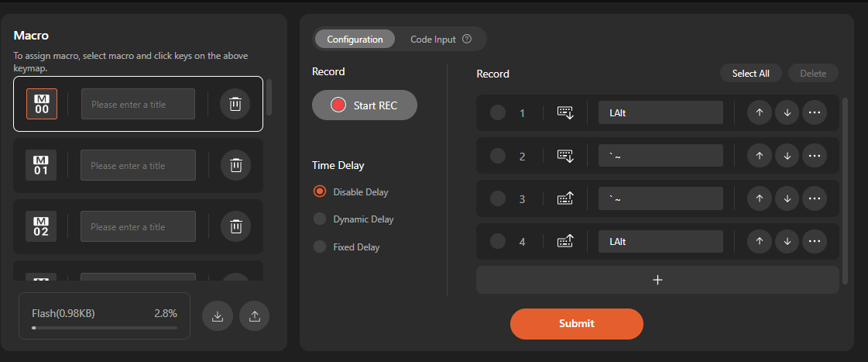Screen dimensions: 868x362
Task: Delete macro M00 with trash icon
Action: [235, 104]
